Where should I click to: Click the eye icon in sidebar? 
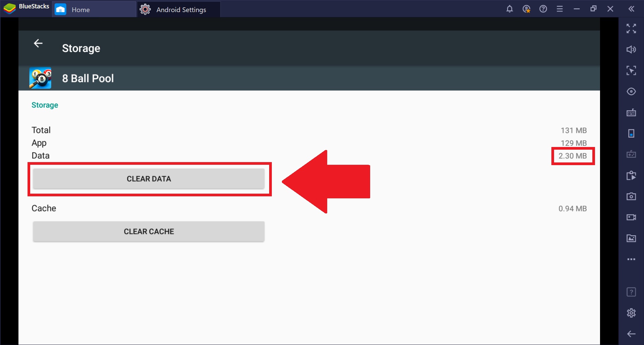pyautogui.click(x=631, y=92)
